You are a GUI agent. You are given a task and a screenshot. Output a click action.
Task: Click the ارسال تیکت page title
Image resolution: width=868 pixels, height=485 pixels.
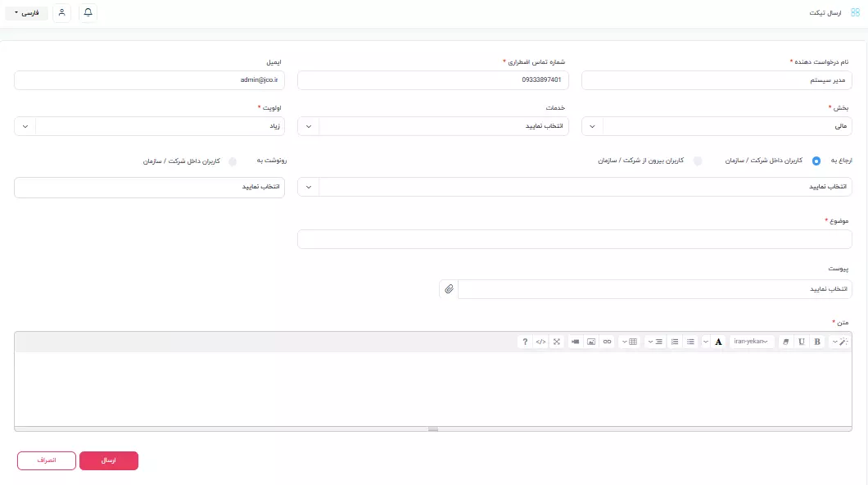tap(825, 13)
